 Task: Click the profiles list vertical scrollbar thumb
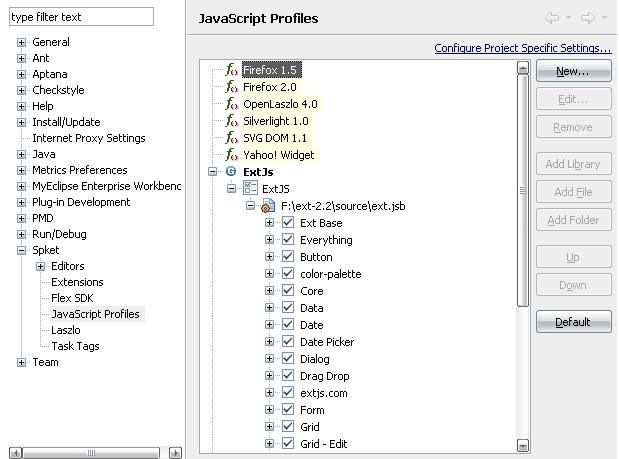523,190
